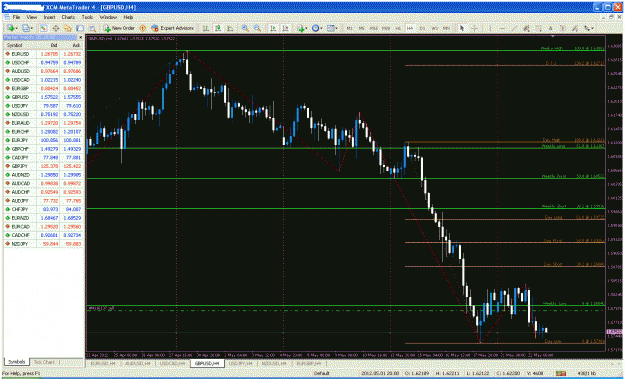Viewport: 625px width, 379px height.
Task: Open the Strategy Tester icon
Action: 92,28
